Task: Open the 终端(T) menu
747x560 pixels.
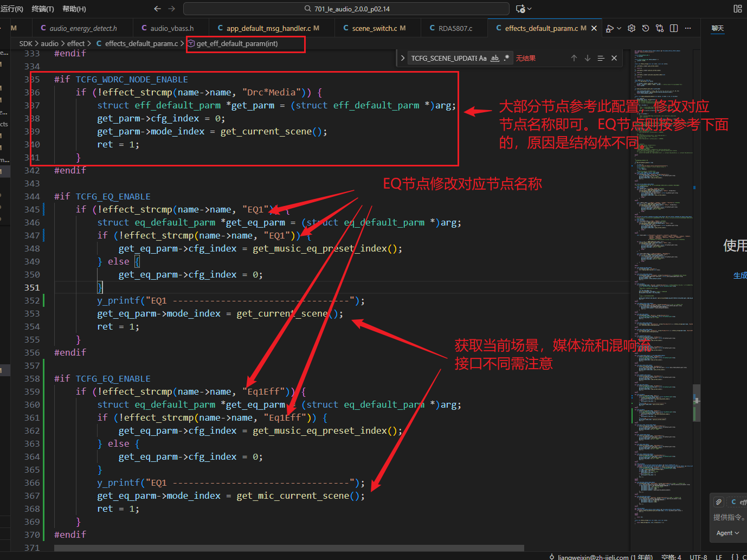Action: click(43, 9)
